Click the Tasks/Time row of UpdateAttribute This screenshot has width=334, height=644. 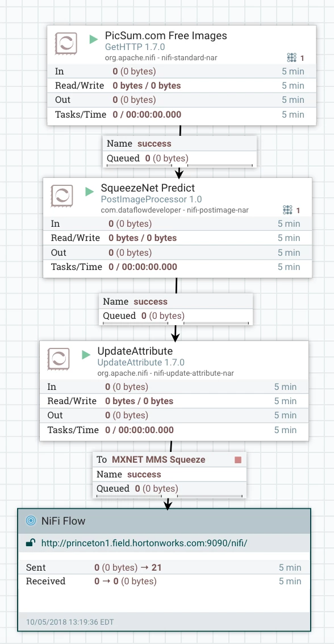pyautogui.click(x=174, y=430)
